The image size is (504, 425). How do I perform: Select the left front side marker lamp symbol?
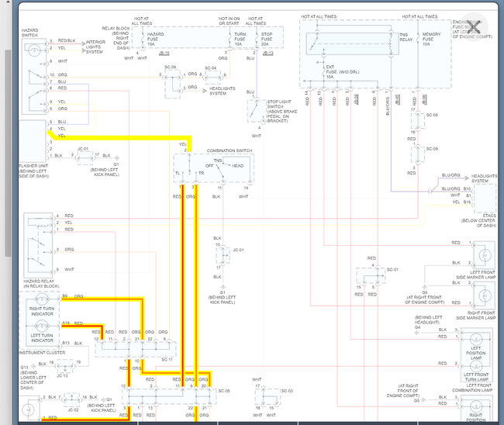[x=484, y=254]
